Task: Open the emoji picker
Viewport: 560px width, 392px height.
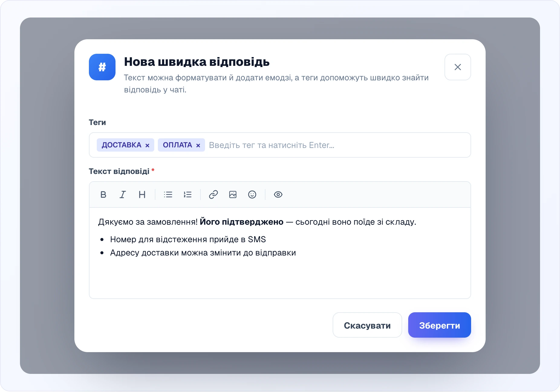Action: pos(252,194)
